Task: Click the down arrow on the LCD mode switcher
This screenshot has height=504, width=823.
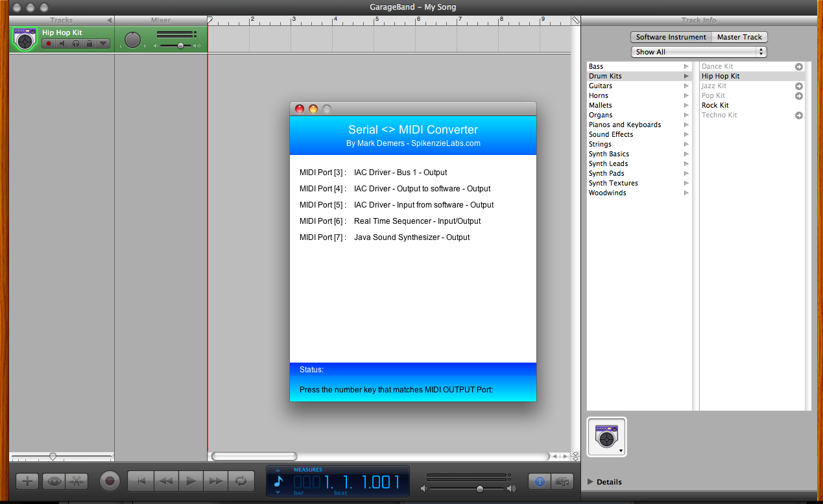Action: (278, 492)
